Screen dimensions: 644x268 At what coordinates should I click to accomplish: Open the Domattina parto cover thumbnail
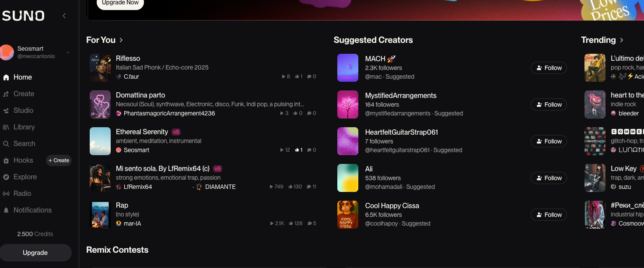[100, 104]
